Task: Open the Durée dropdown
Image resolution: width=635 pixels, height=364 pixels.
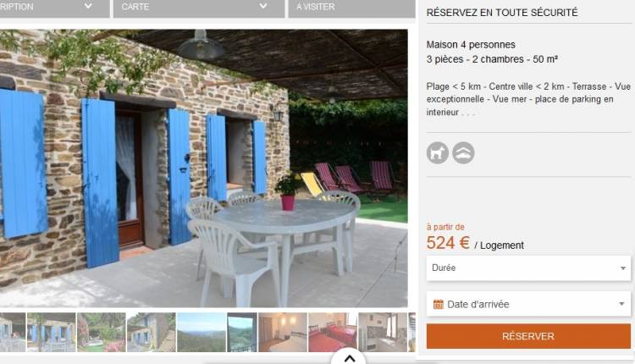Action: [x=528, y=268]
